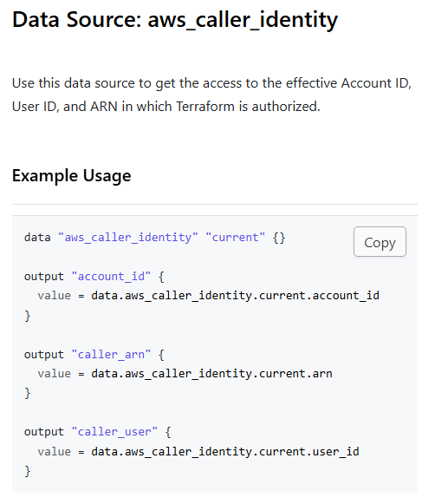Click the Example Usage section heading
This screenshot has width=435, height=504.
(x=72, y=176)
